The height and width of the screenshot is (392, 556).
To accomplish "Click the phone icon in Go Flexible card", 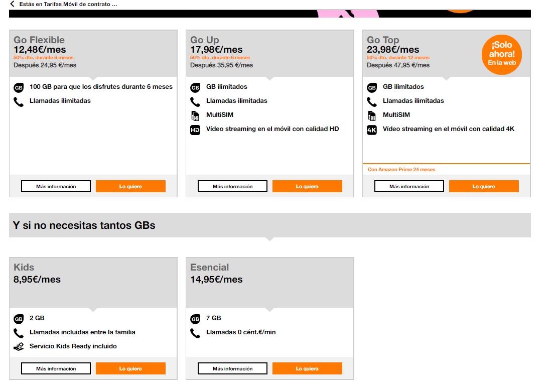I will tap(19, 102).
